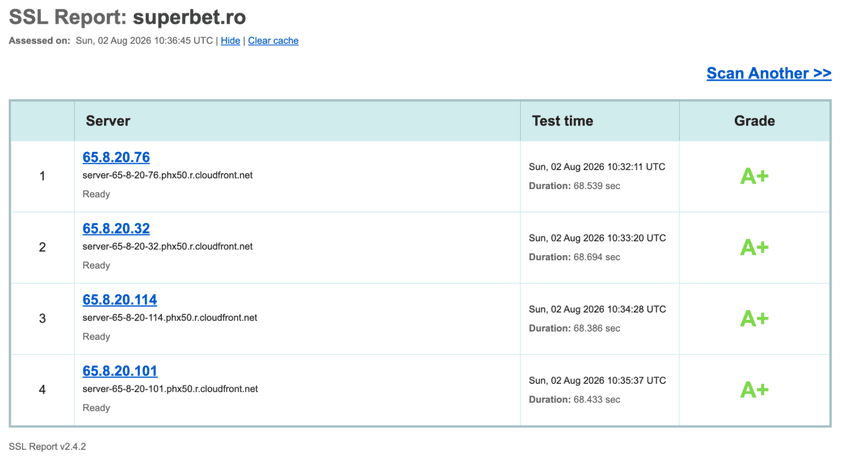Click the A+ grade for 65.8.20.76
Screen dimensions: 850x459
[x=754, y=176]
